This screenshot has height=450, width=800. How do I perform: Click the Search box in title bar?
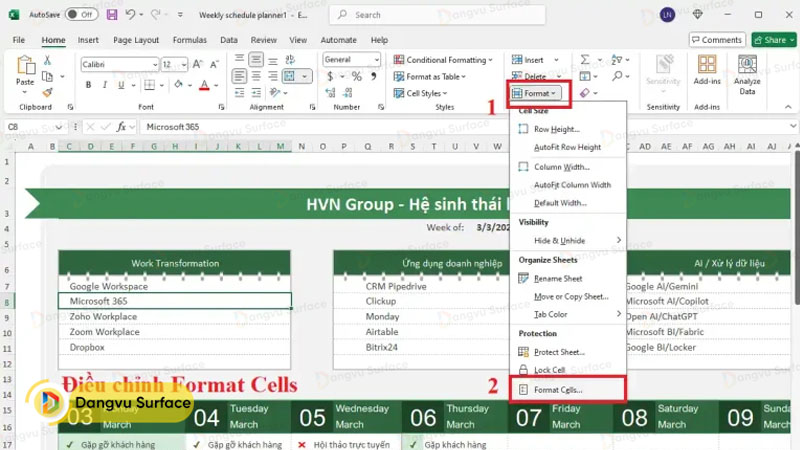pos(438,15)
